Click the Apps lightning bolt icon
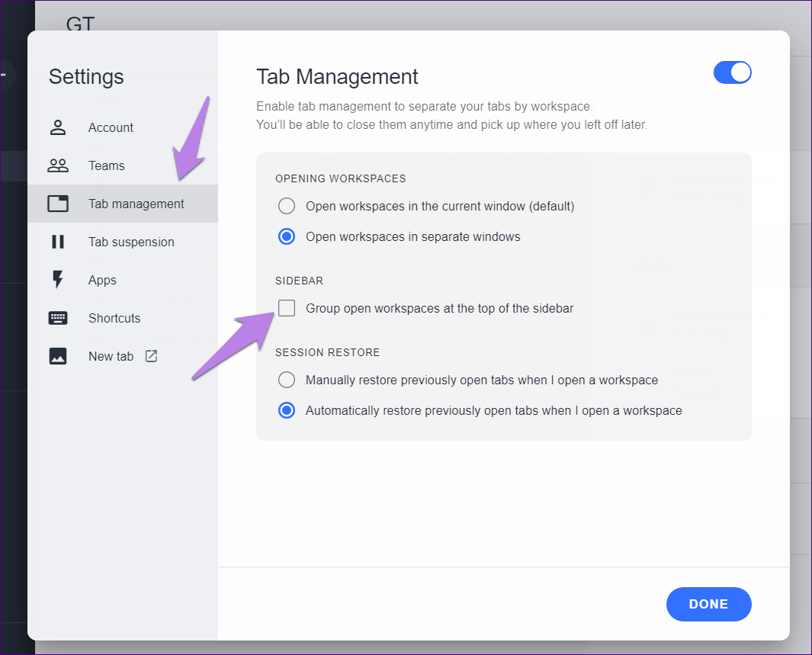This screenshot has height=655, width=812. point(57,280)
